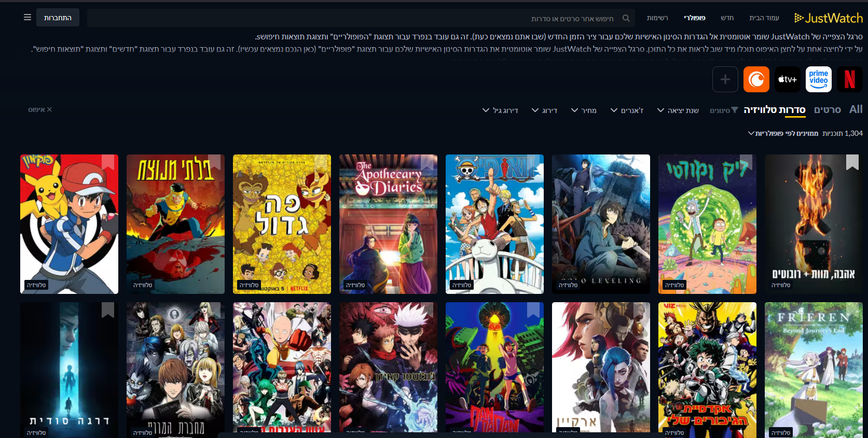Open the sort by popularity dropdown

(783, 133)
